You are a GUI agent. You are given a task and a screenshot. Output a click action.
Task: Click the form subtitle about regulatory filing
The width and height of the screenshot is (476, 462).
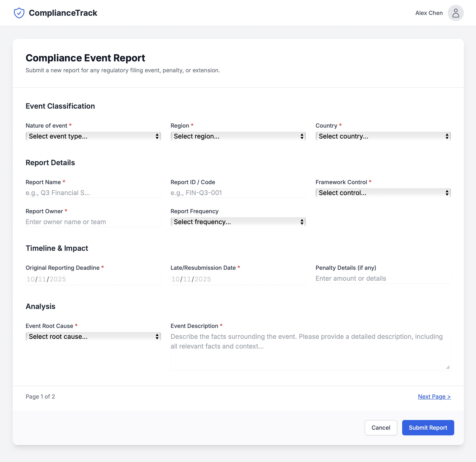coord(123,70)
